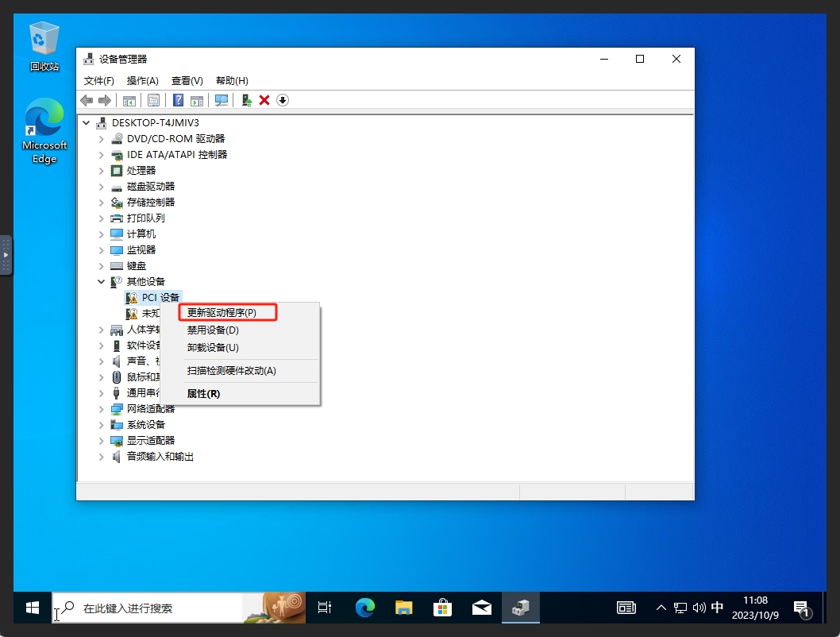Collapse the 其他设备 tree node
The image size is (840, 637).
(101, 281)
